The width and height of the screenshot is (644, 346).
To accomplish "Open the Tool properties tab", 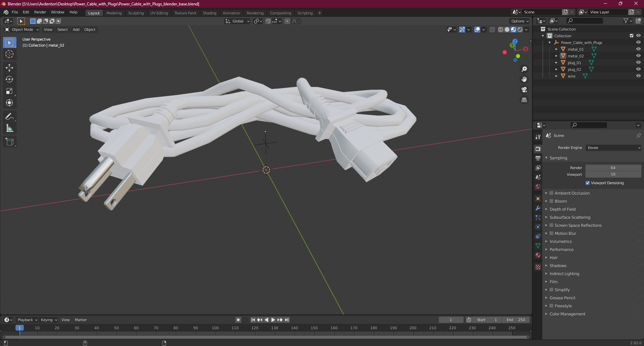I will [538, 137].
